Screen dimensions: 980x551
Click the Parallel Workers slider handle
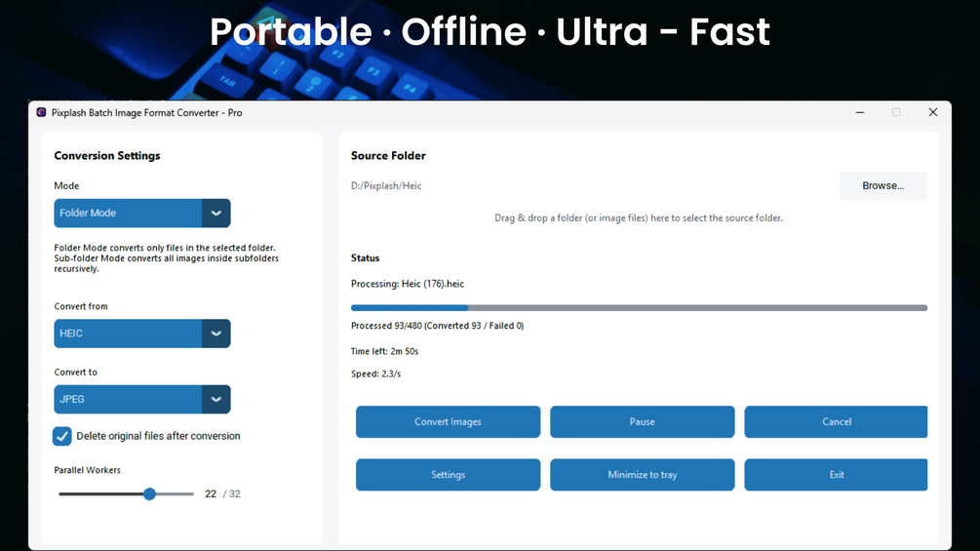pyautogui.click(x=149, y=494)
